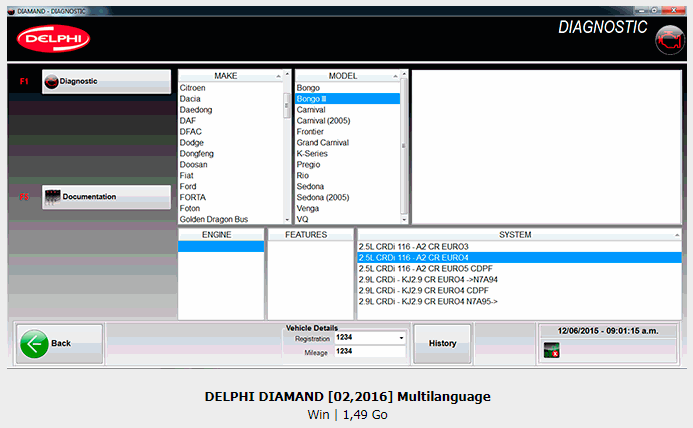Select Rio model

point(347,176)
